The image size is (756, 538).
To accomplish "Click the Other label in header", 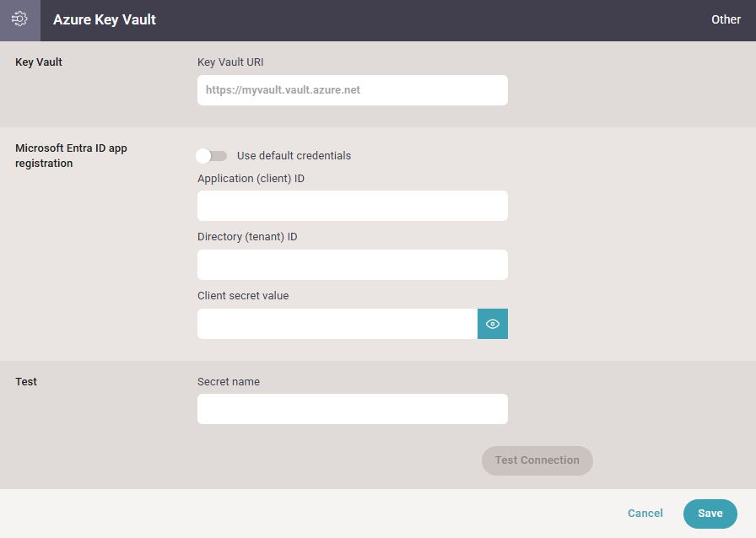I will point(726,19).
